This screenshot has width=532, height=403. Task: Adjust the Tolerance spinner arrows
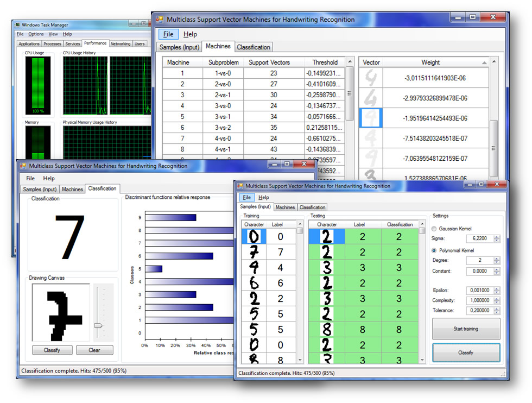(x=497, y=311)
